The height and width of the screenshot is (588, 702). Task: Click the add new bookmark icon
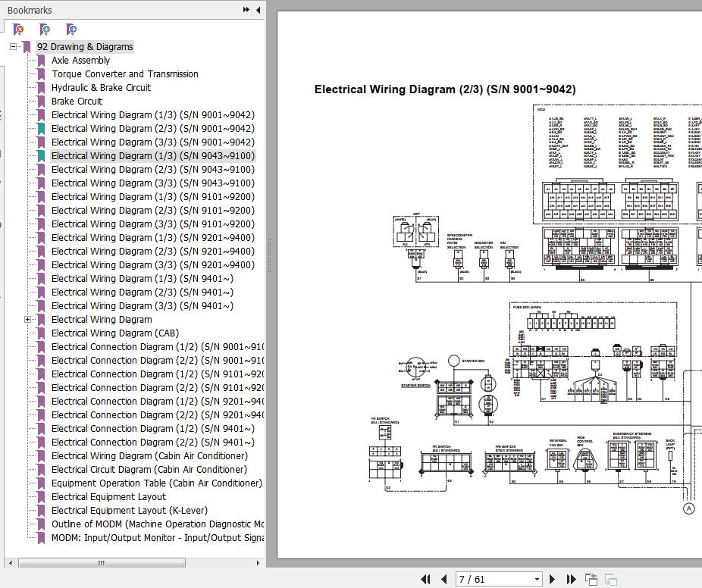pyautogui.click(x=45, y=30)
